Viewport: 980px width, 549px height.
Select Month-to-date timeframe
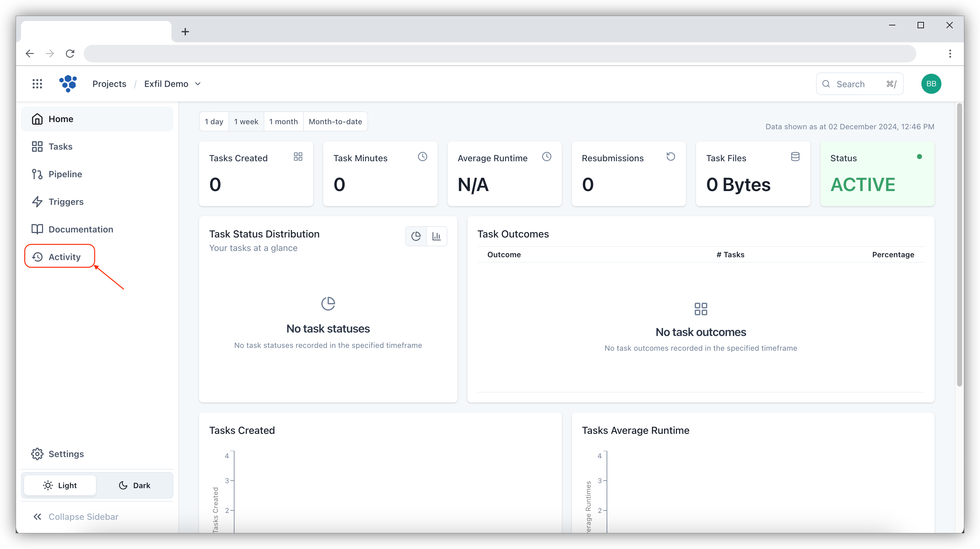(x=335, y=122)
